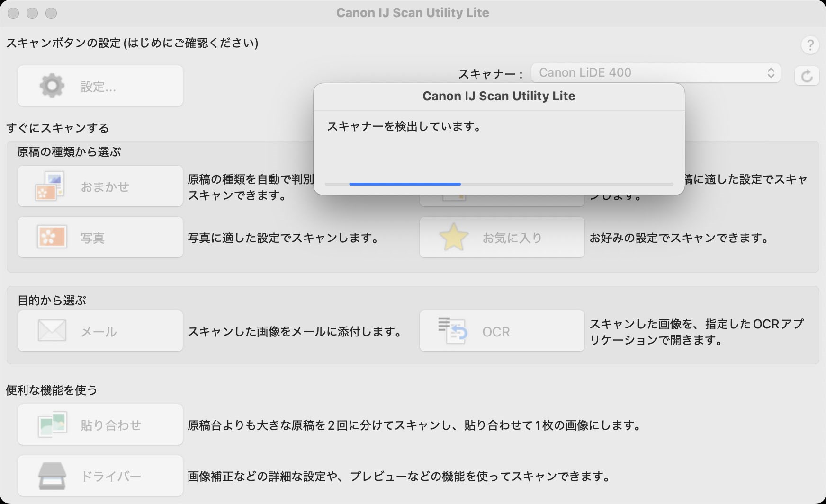Image resolution: width=826 pixels, height=504 pixels.
Task: Click the envelope icon for メール scan
Action: pos(52,331)
